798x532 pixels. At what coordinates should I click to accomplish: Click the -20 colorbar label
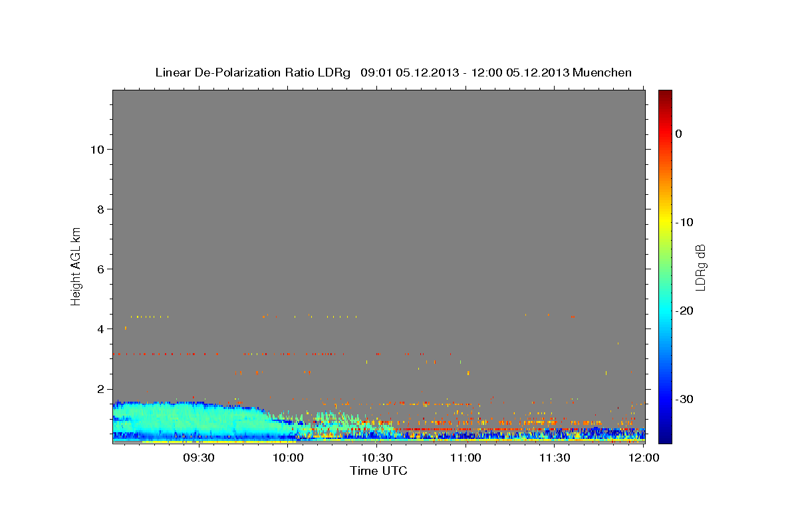[684, 311]
